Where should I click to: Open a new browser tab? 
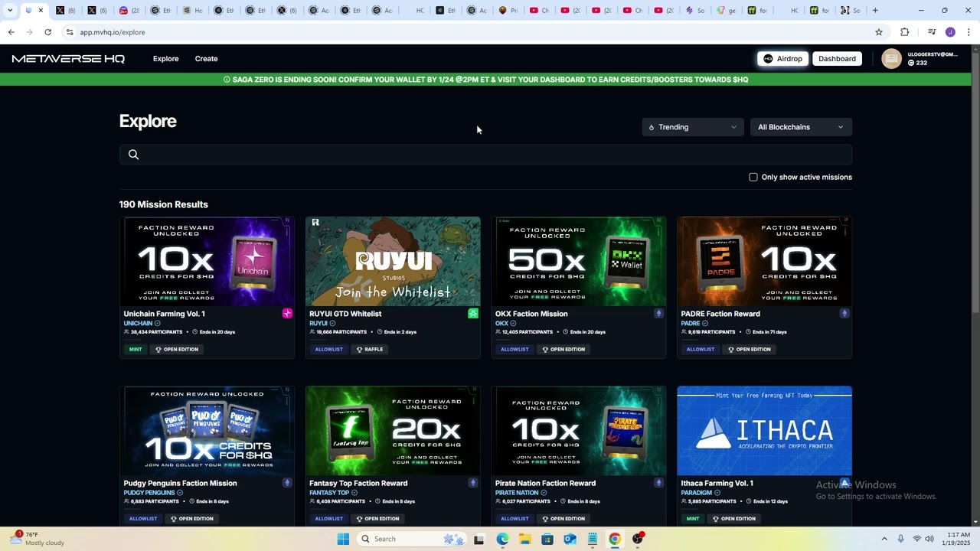875,11
